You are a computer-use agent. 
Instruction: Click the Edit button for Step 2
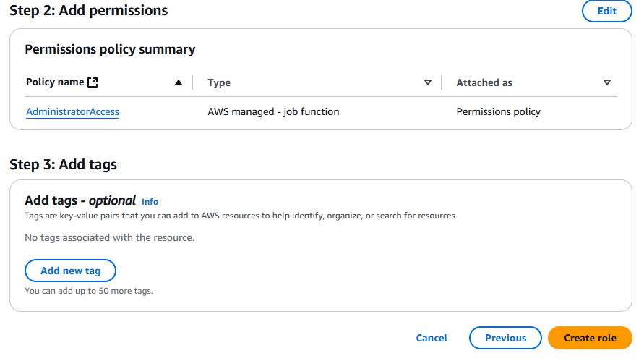point(606,11)
